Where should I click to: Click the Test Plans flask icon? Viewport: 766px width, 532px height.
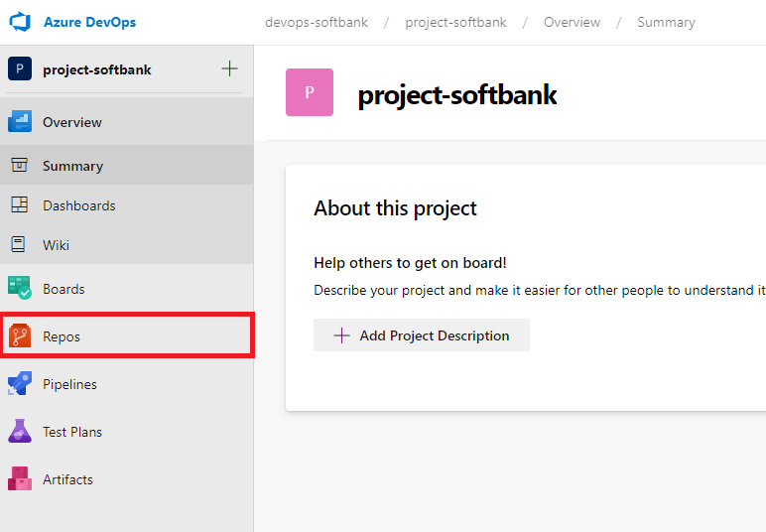pyautogui.click(x=20, y=432)
